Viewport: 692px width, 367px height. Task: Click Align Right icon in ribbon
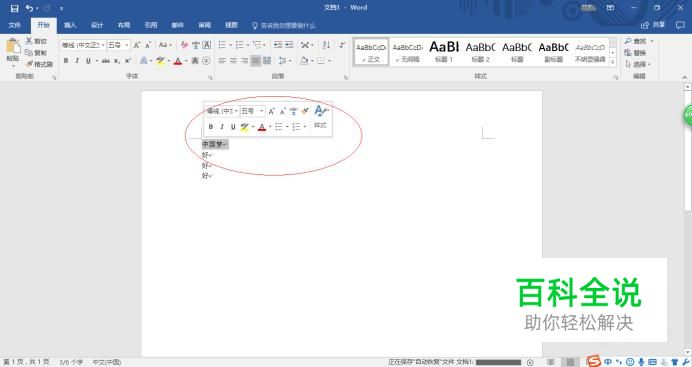[244, 61]
